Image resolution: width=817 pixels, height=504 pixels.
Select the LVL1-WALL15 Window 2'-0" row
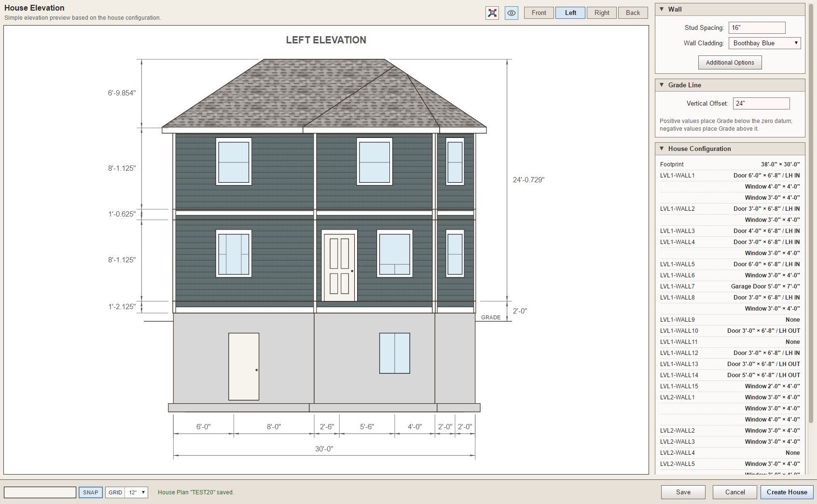(730, 386)
